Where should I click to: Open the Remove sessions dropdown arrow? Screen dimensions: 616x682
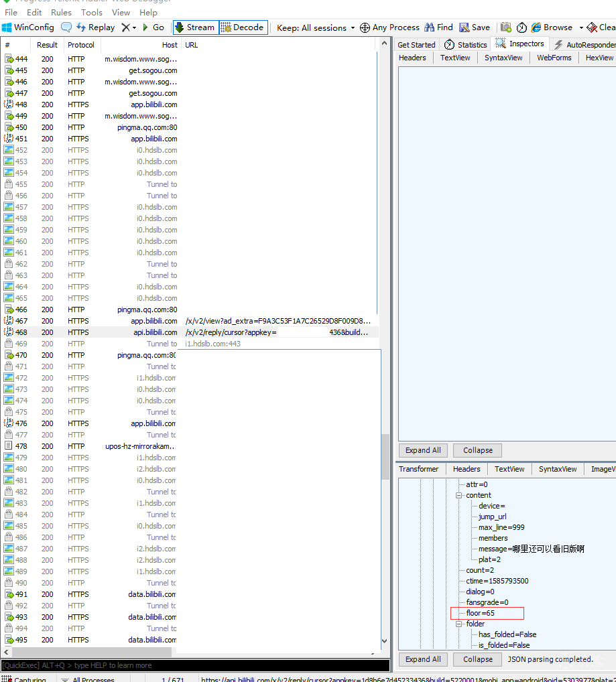tap(135, 28)
